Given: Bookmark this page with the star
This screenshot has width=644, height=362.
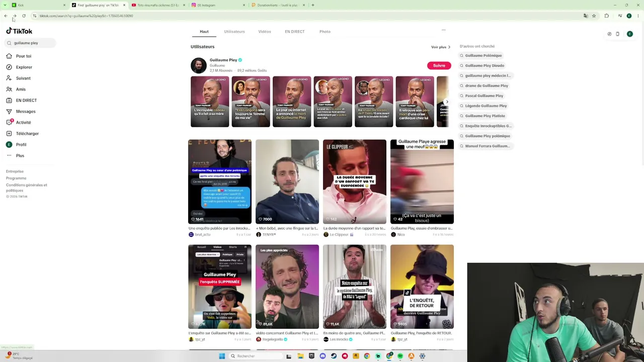Looking at the screenshot, I should [x=594, y=16].
